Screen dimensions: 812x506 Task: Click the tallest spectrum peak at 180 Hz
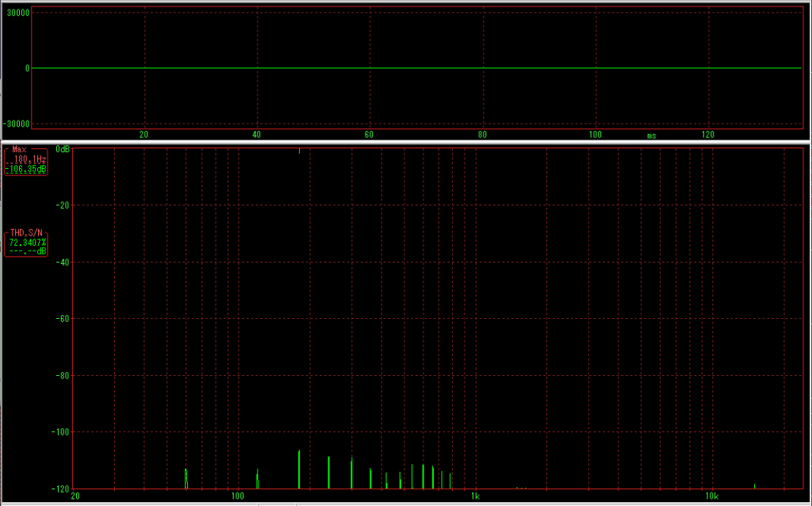(299, 470)
